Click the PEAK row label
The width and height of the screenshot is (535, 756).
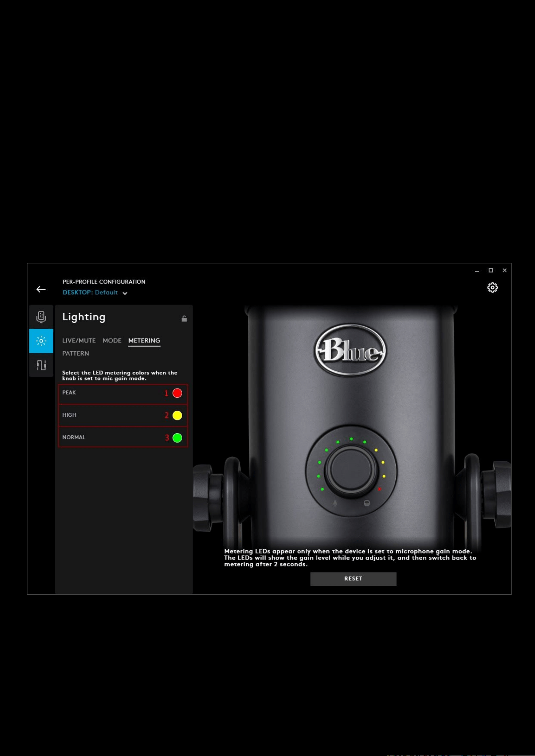(x=69, y=393)
